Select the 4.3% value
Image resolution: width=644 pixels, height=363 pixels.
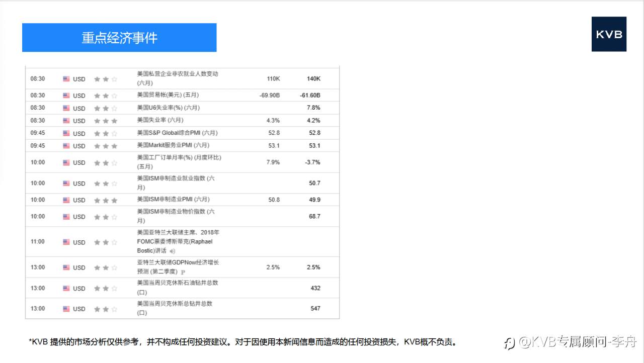(x=273, y=121)
